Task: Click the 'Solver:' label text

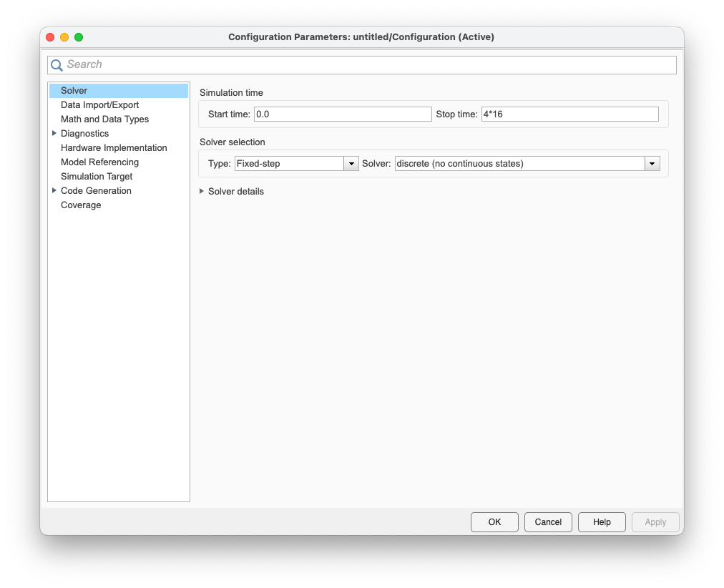Action: click(x=376, y=163)
